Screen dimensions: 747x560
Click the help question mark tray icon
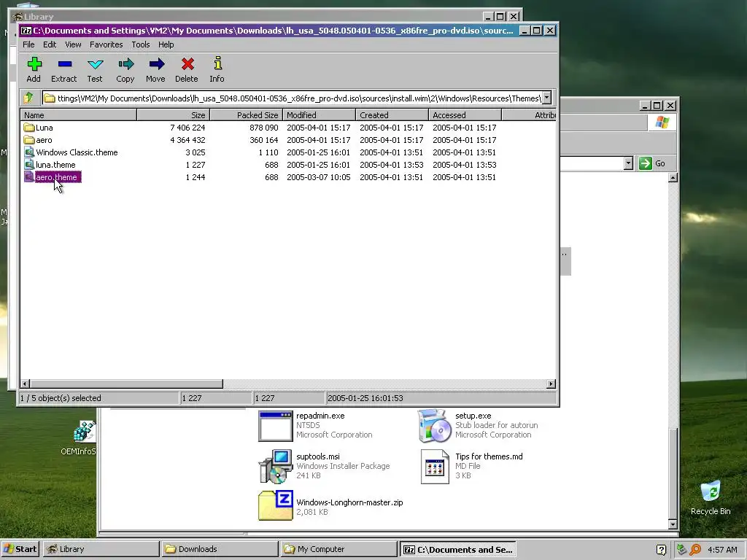pyautogui.click(x=661, y=550)
